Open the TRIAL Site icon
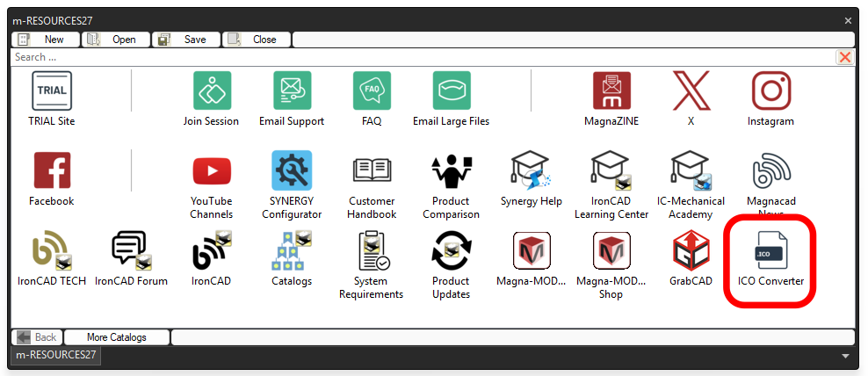 (x=52, y=90)
